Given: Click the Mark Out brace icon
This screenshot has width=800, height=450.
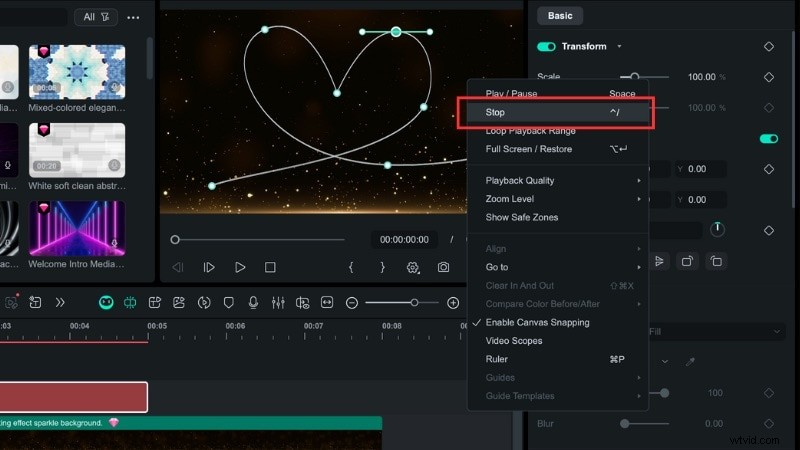Looking at the screenshot, I should pos(383,267).
